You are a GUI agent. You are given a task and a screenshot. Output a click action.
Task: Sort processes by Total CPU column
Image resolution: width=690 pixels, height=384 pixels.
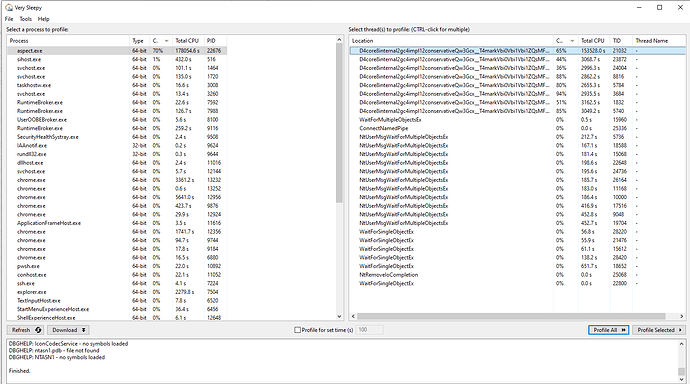click(x=188, y=40)
